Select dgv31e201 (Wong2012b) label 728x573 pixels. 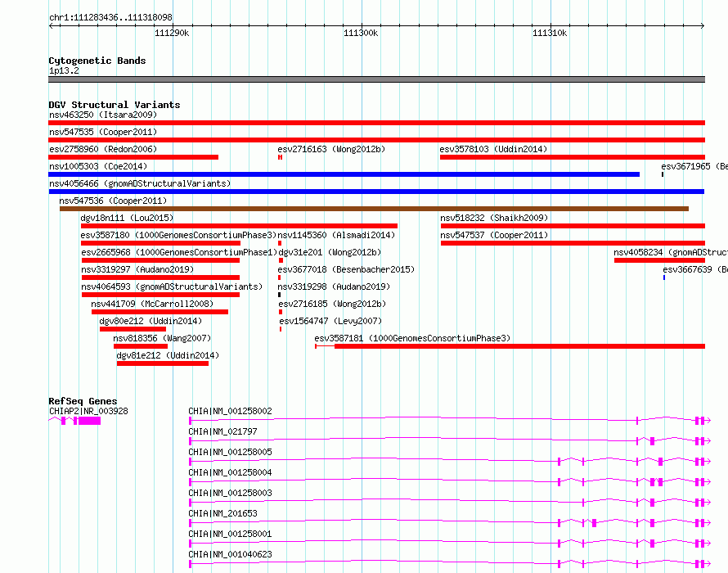(x=330, y=252)
